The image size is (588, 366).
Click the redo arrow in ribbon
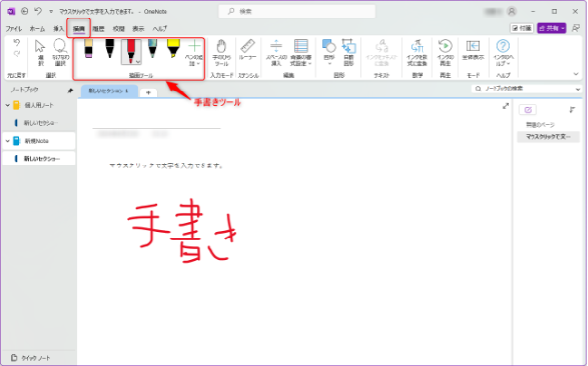[17, 54]
